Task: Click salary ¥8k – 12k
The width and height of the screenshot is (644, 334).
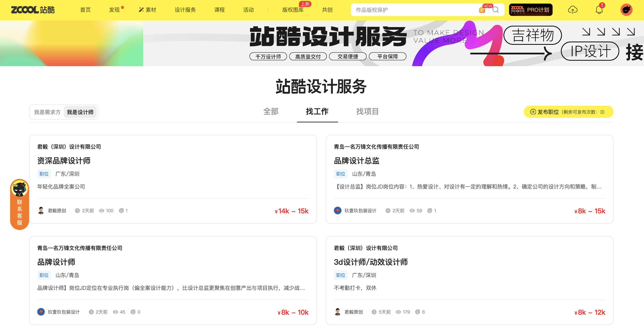Action: coord(590,312)
